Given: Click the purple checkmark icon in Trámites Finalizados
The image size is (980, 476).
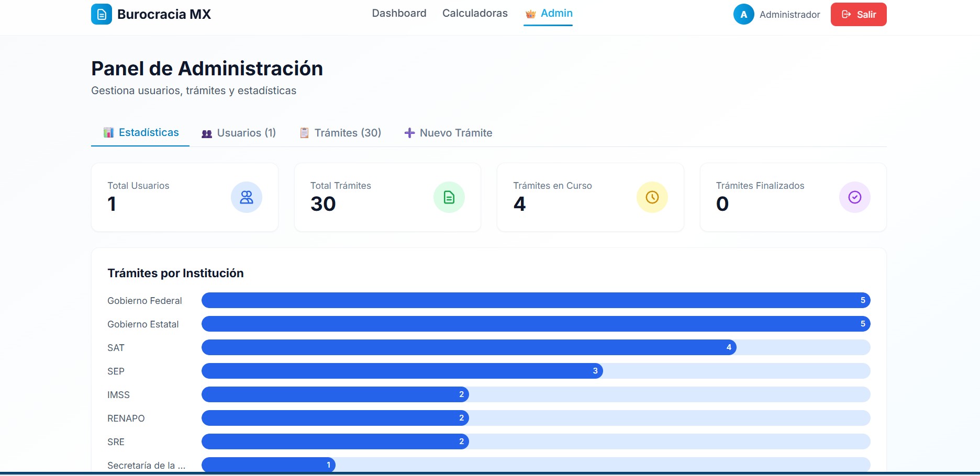Looking at the screenshot, I should coord(855,197).
